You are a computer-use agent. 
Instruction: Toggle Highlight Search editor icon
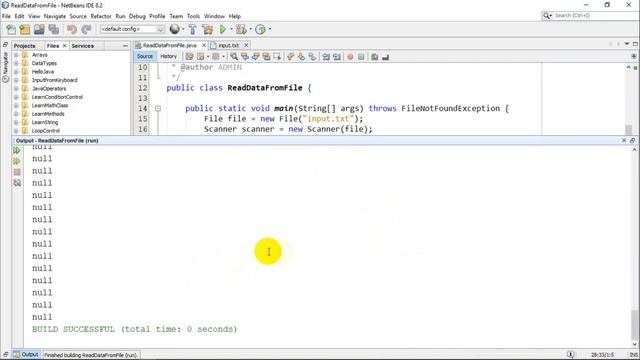point(266,57)
